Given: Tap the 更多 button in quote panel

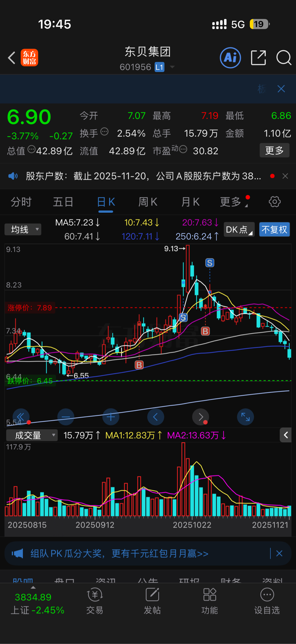Looking at the screenshot, I should click(274, 150).
